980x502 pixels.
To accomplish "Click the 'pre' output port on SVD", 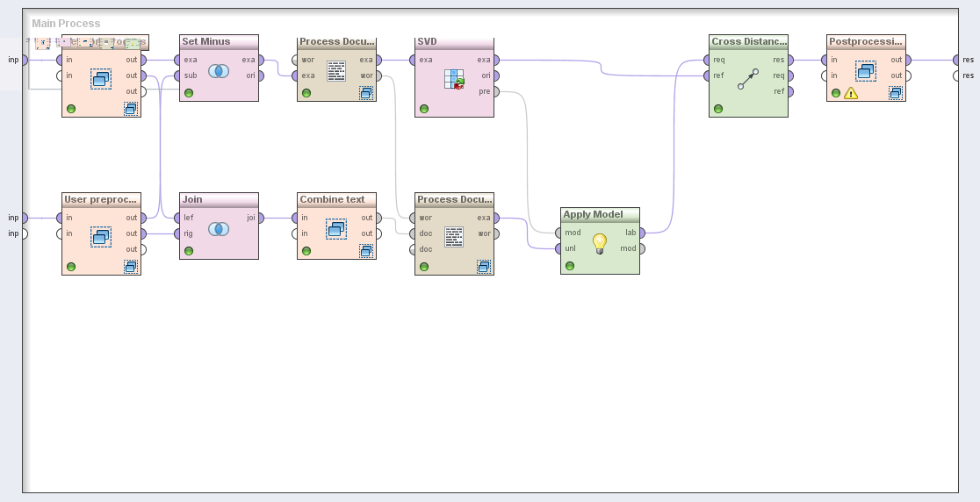I will (x=496, y=91).
